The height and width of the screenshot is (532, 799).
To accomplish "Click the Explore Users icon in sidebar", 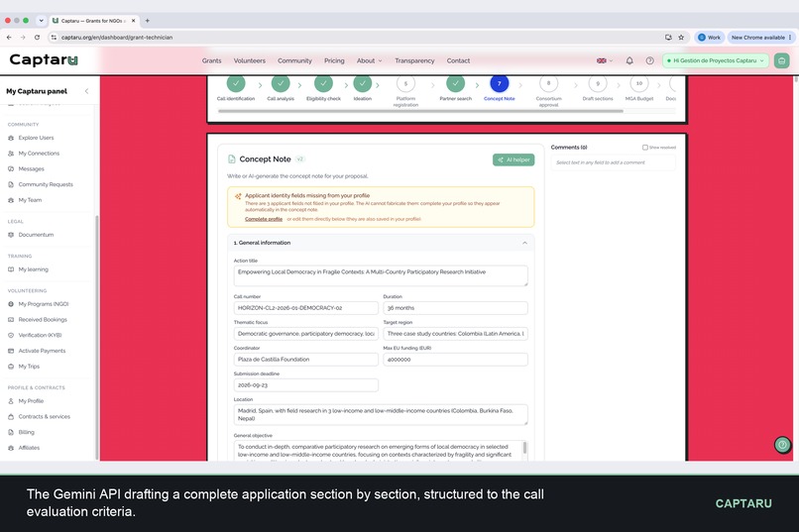I will tap(11, 138).
